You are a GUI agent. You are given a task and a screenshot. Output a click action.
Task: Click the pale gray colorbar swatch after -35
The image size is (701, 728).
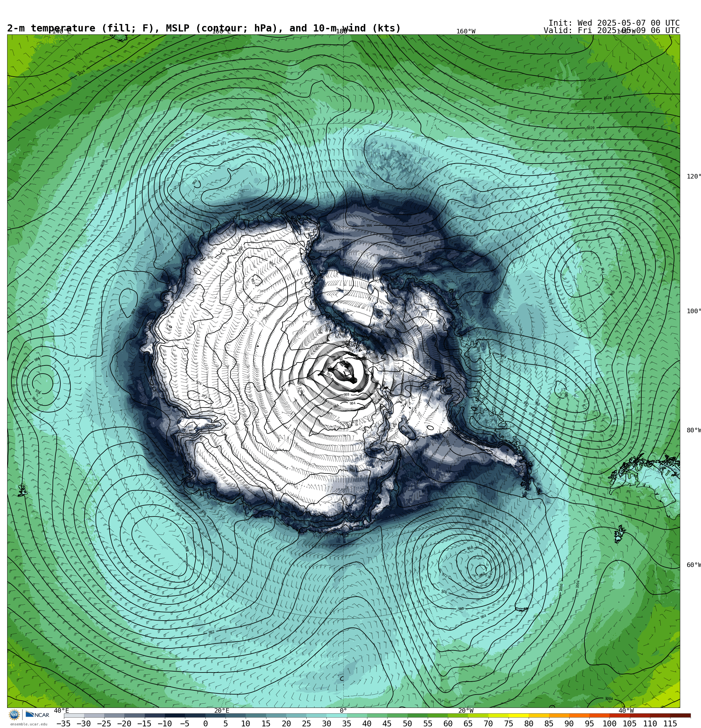[x=74, y=715]
